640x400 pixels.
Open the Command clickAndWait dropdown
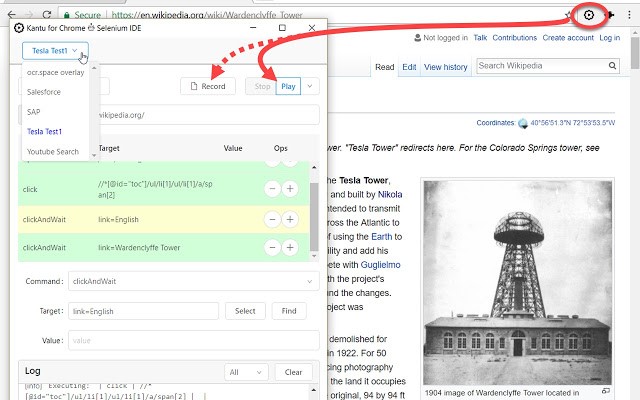191,283
